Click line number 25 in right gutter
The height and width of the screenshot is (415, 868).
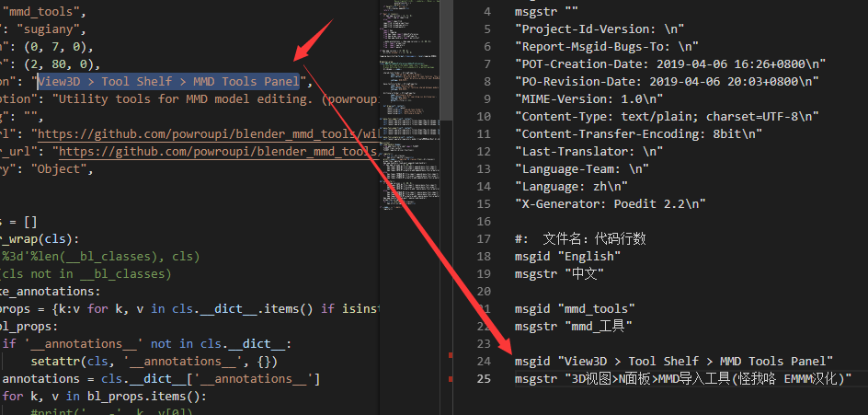(x=485, y=378)
